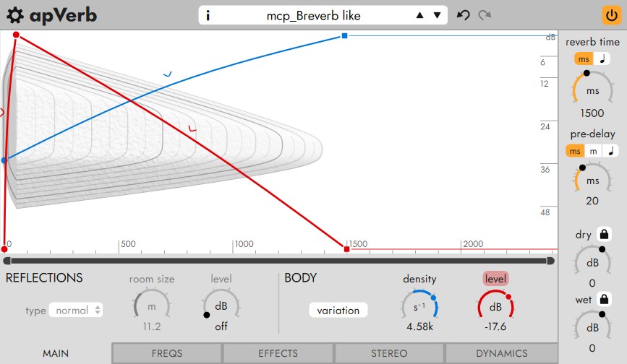Redo the last undone change
This screenshot has height=364, width=627.
click(485, 15)
